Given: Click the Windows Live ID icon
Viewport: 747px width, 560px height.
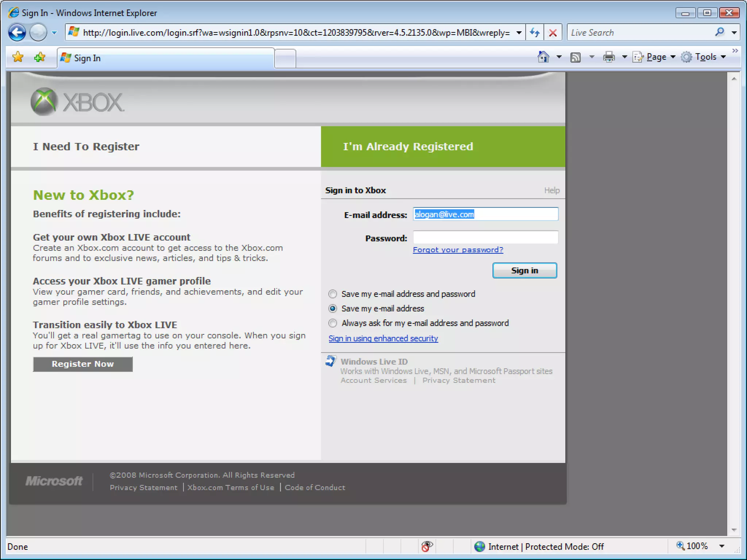Looking at the screenshot, I should click(x=331, y=361).
